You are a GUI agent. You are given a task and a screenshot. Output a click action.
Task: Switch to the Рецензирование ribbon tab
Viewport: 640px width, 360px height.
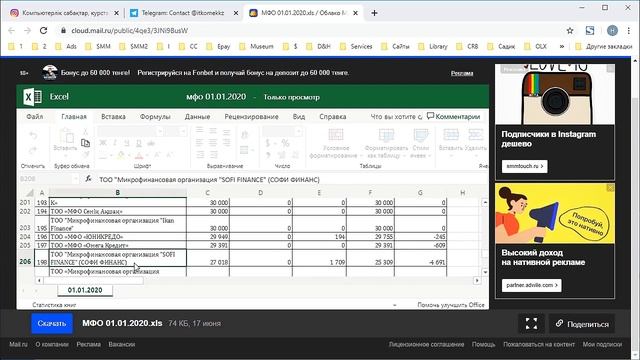coord(251,116)
